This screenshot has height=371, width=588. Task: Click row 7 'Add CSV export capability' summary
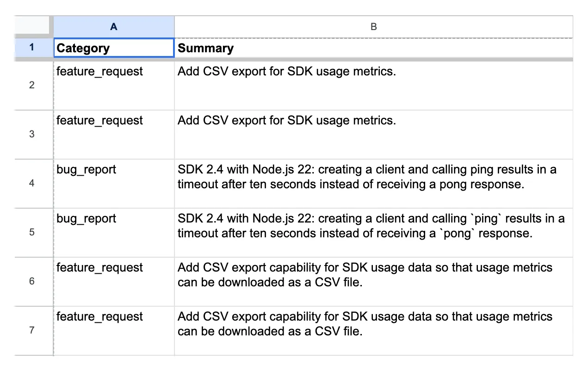[374, 330]
